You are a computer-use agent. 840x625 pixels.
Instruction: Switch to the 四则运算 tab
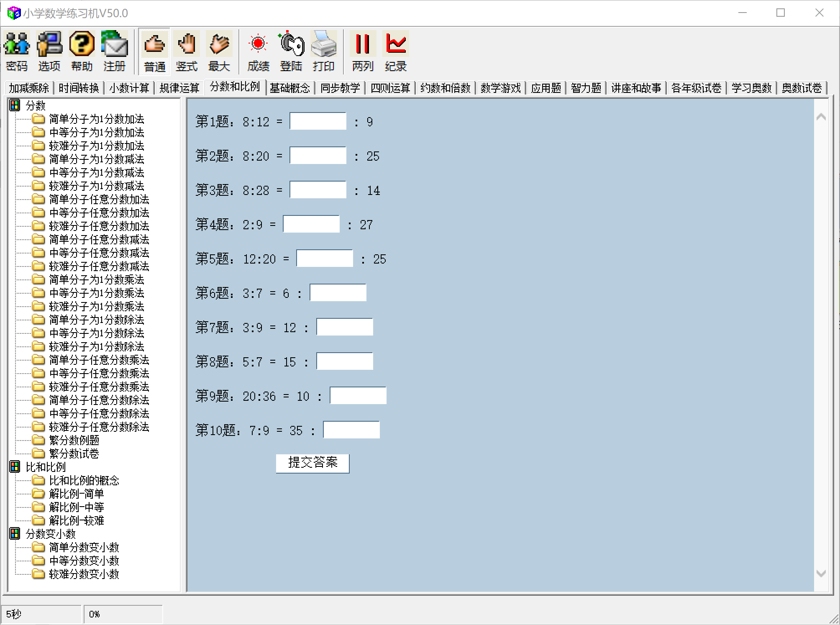390,88
